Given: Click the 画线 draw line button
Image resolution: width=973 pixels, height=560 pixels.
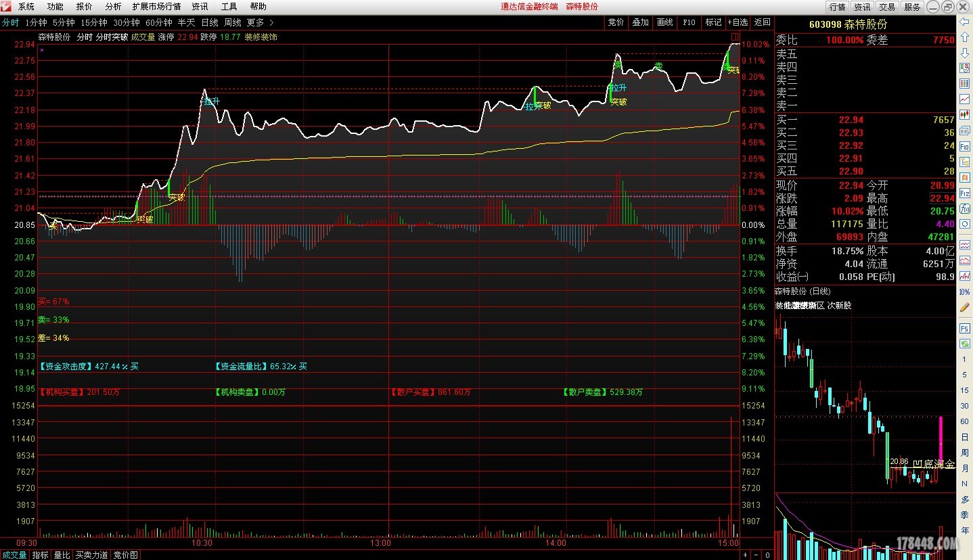Looking at the screenshot, I should click(x=664, y=22).
